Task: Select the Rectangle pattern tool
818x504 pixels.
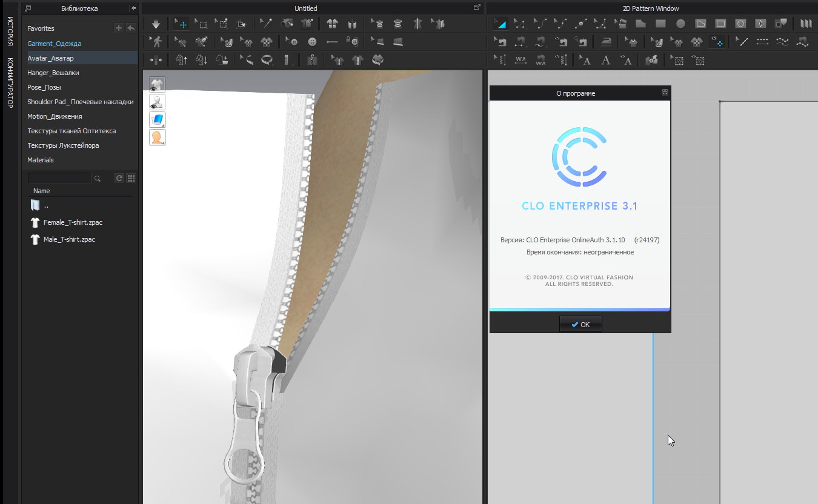Action: click(x=661, y=24)
